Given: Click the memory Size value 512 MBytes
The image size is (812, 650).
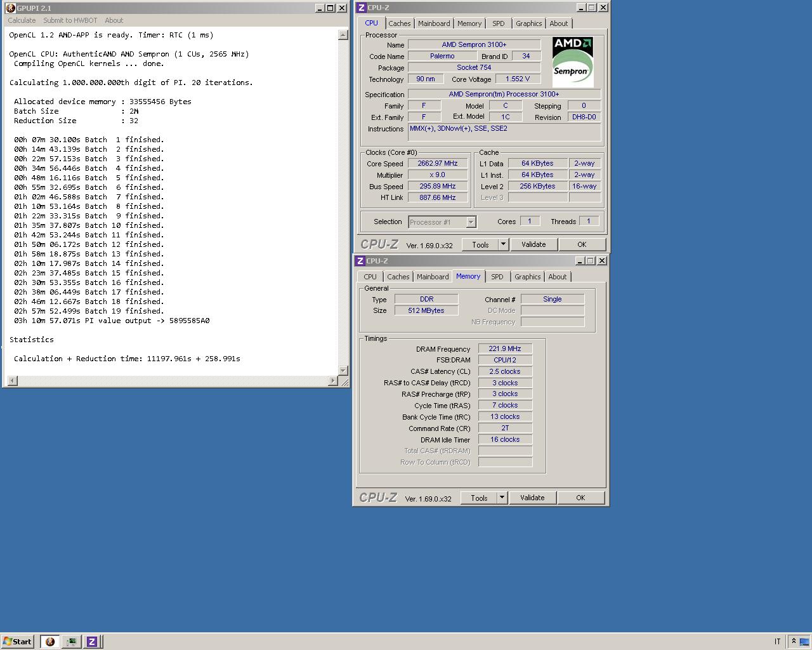Looking at the screenshot, I should click(426, 310).
